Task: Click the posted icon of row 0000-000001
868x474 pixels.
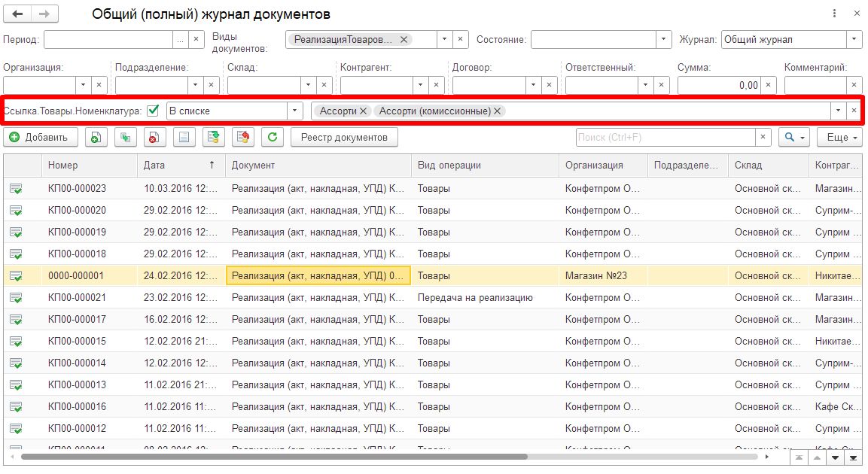Action: (16, 276)
